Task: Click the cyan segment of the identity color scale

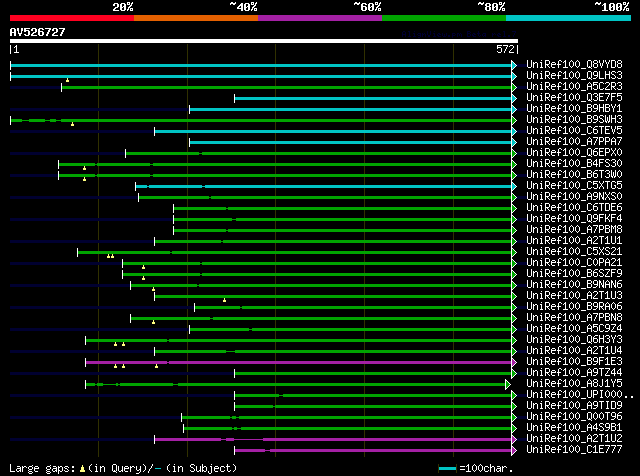Action: click(x=569, y=18)
